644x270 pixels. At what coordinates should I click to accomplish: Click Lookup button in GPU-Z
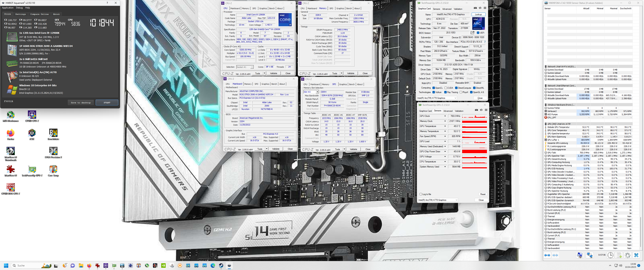pyautogui.click(x=478, y=14)
